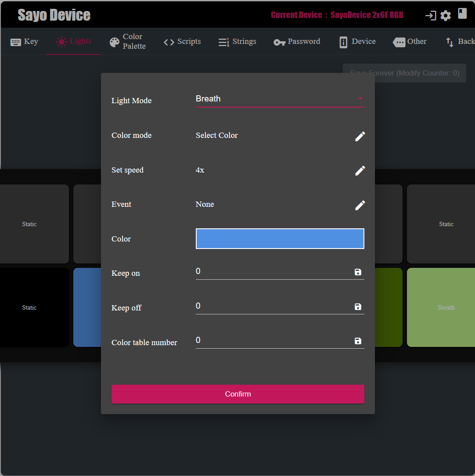Save the Keep off value

358,307
